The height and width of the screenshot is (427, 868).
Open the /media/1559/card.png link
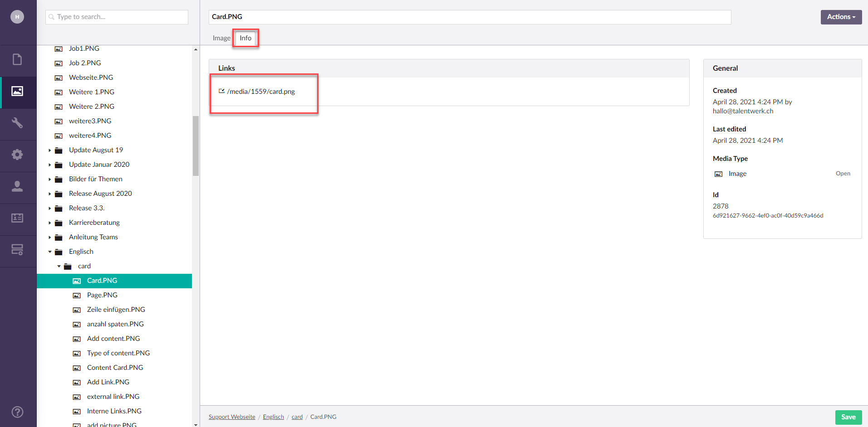click(x=261, y=92)
